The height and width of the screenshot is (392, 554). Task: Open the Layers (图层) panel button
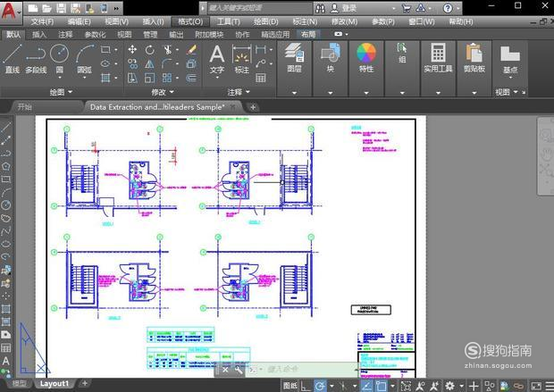pos(294,58)
